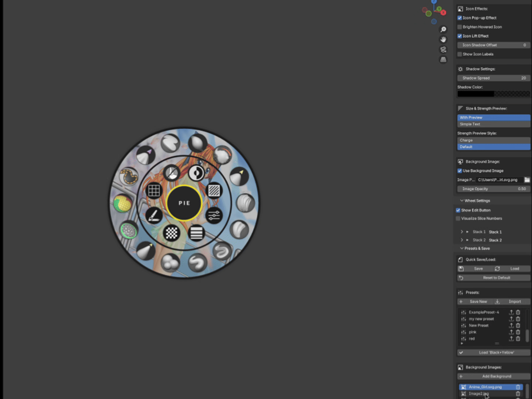Browse for image path with folder icon

[527, 180]
